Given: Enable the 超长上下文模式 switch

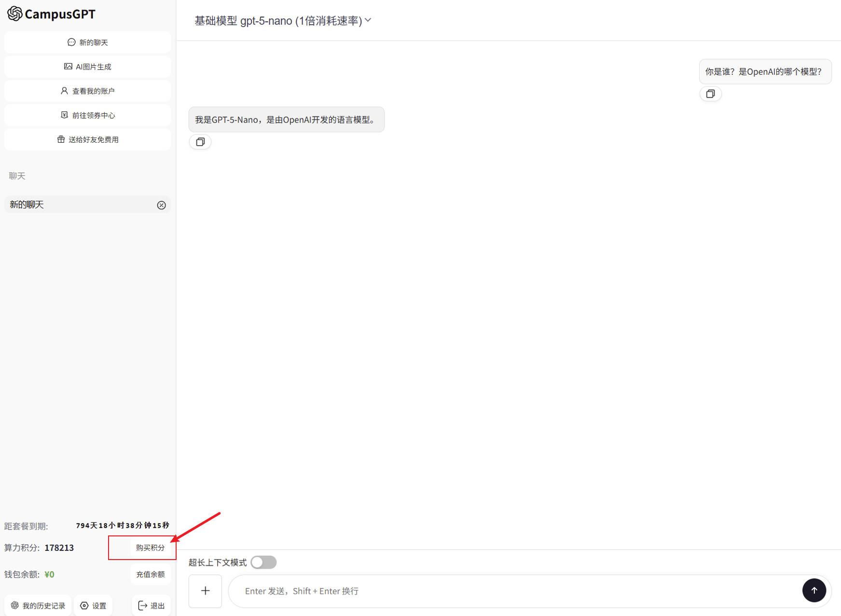Looking at the screenshot, I should 263,562.
